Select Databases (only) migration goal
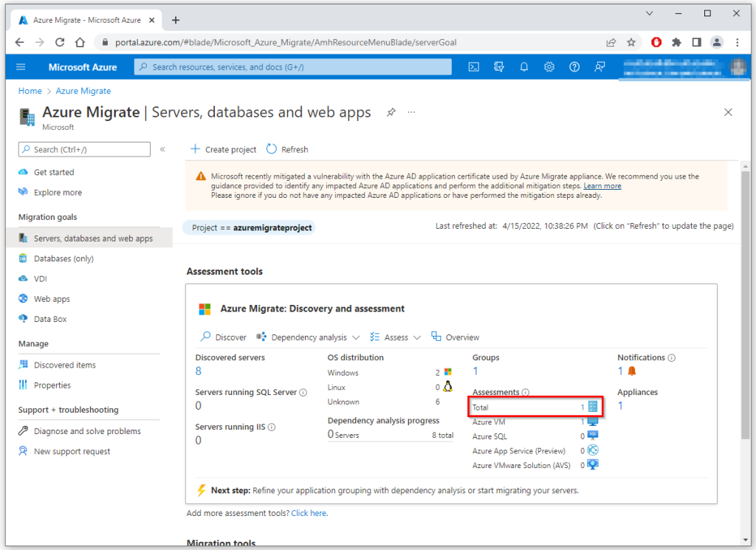The width and height of the screenshot is (756, 550). point(63,258)
